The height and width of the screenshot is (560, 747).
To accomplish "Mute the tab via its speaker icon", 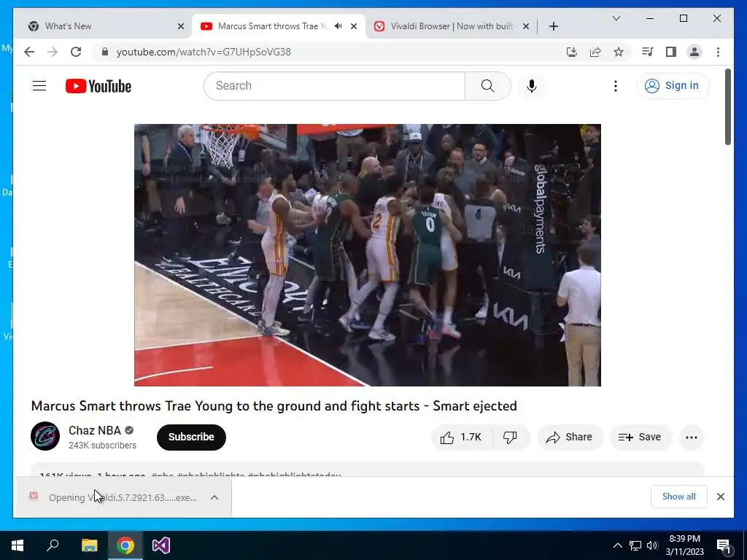I will [338, 26].
